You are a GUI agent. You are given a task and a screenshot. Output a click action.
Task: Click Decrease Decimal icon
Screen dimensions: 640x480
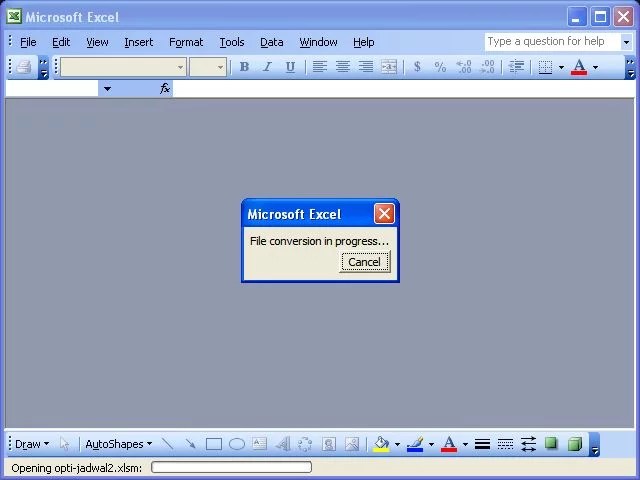[x=487, y=67]
